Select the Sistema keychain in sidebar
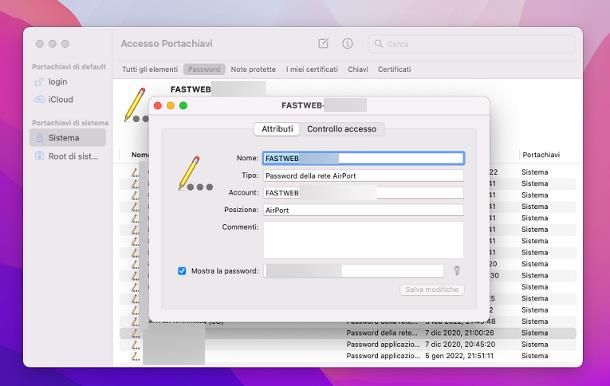 pos(68,138)
